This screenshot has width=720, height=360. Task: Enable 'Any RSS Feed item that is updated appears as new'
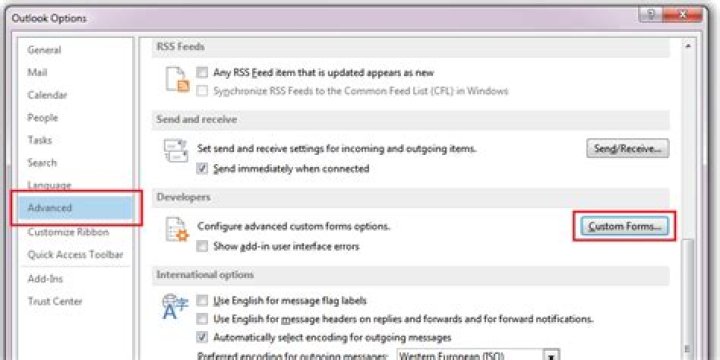tap(202, 73)
